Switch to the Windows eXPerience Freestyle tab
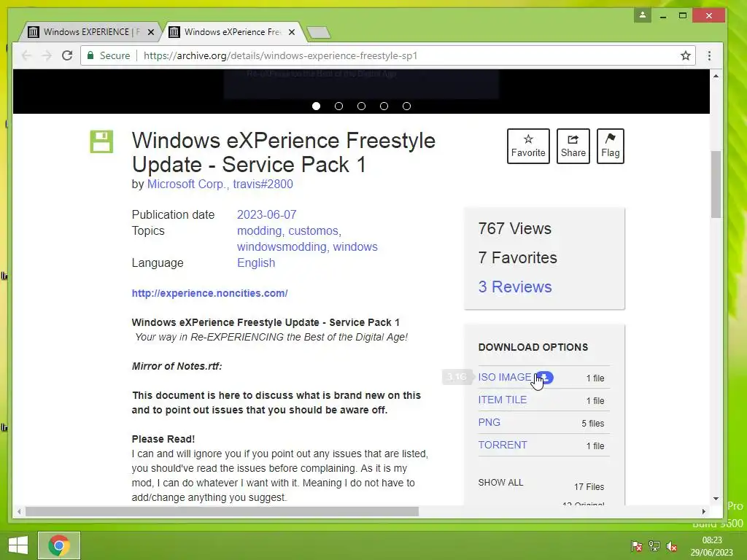747x560 pixels. [233, 32]
